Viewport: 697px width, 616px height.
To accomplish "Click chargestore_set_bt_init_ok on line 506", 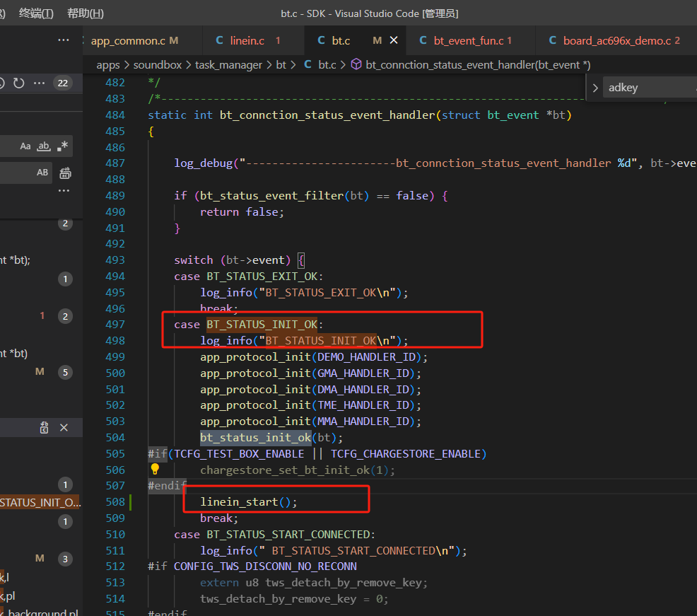I will 284,470.
